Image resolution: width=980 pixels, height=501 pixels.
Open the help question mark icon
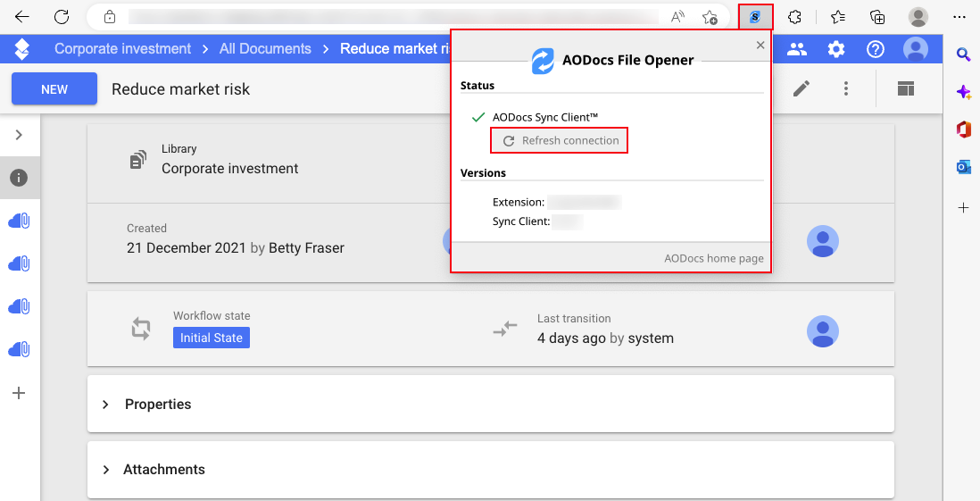point(876,49)
